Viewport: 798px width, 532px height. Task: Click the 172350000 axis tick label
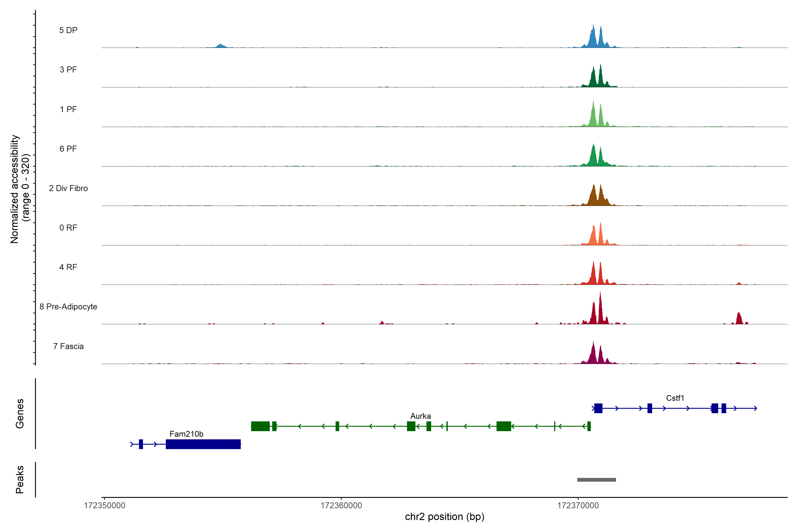104,506
